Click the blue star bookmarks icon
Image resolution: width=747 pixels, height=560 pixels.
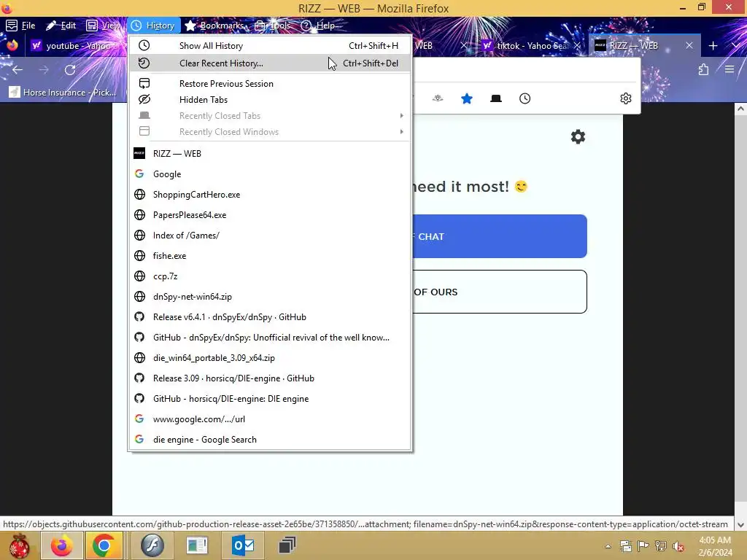tap(466, 98)
